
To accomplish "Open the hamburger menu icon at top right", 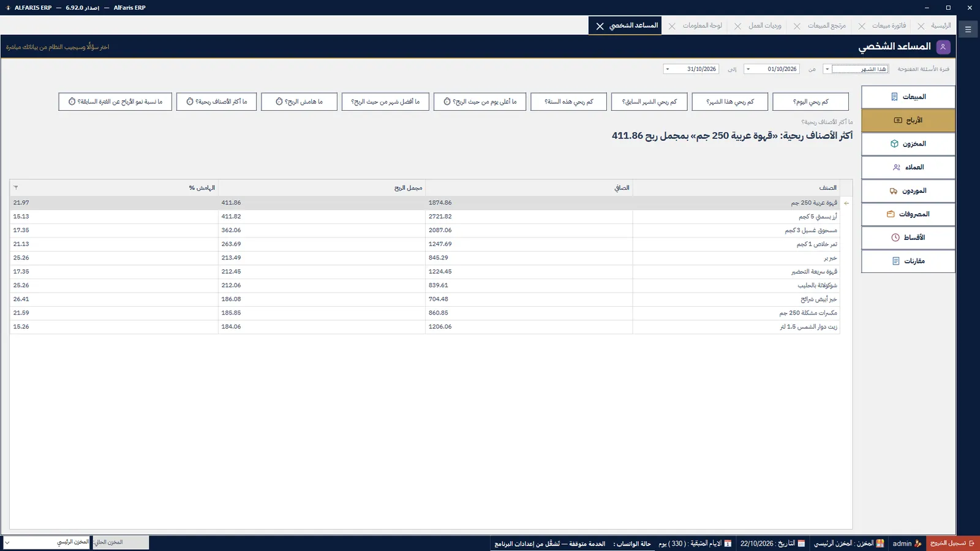I will coord(968,29).
